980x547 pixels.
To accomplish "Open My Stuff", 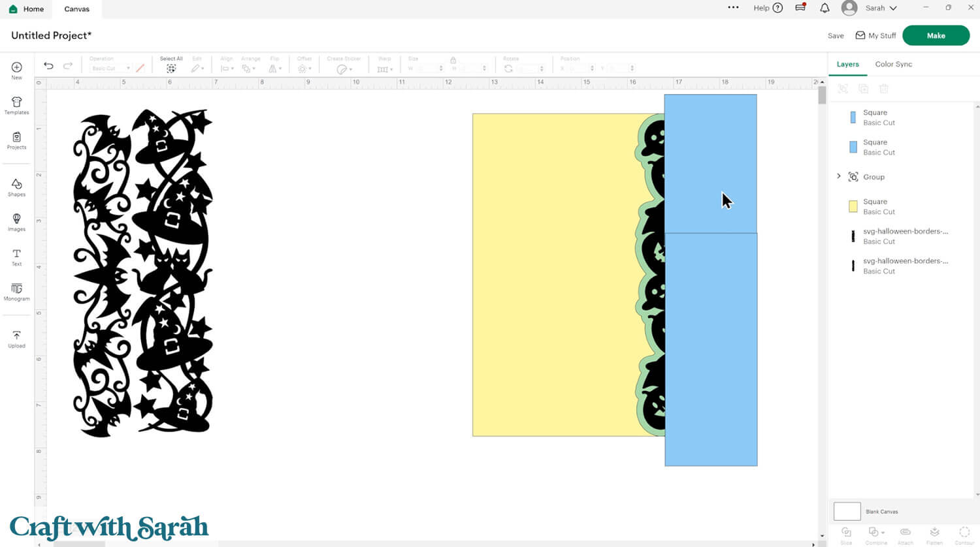I will tap(875, 36).
